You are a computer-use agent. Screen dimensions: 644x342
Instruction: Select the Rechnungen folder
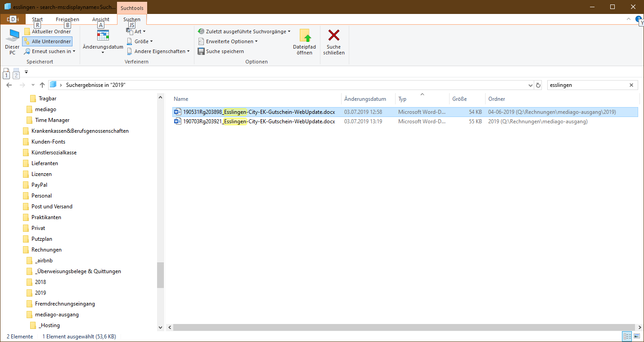(x=46, y=250)
